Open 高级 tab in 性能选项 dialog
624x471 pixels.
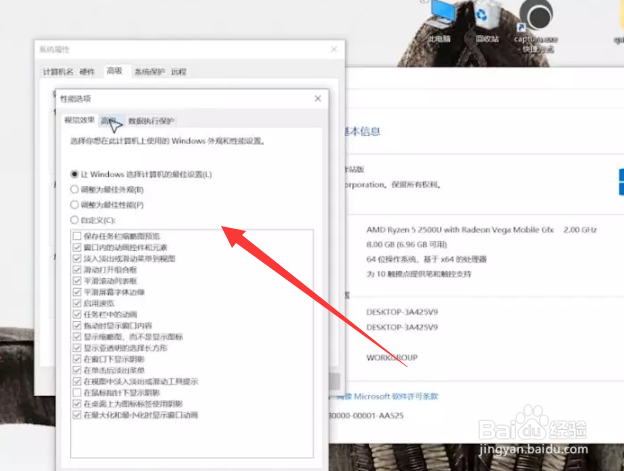point(111,121)
